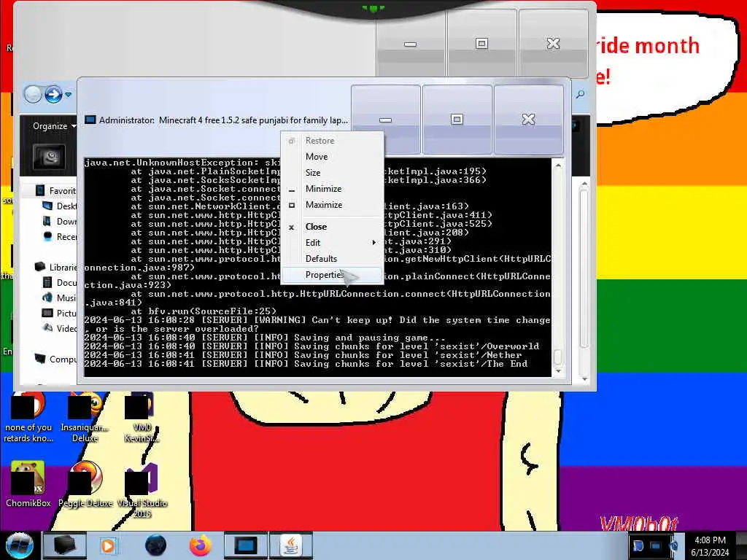Image resolution: width=747 pixels, height=560 pixels.
Task: Open Insaniquarium Deluxe desktop shortcut
Action: (85, 417)
